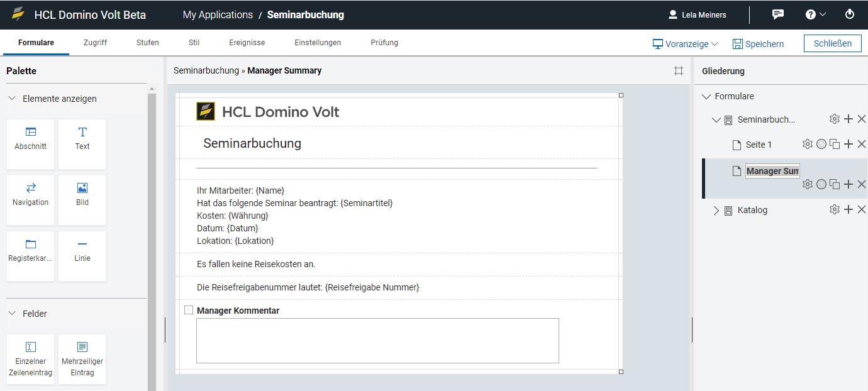Go to My Applications breadcrumb
The width and height of the screenshot is (868, 391).
[218, 14]
